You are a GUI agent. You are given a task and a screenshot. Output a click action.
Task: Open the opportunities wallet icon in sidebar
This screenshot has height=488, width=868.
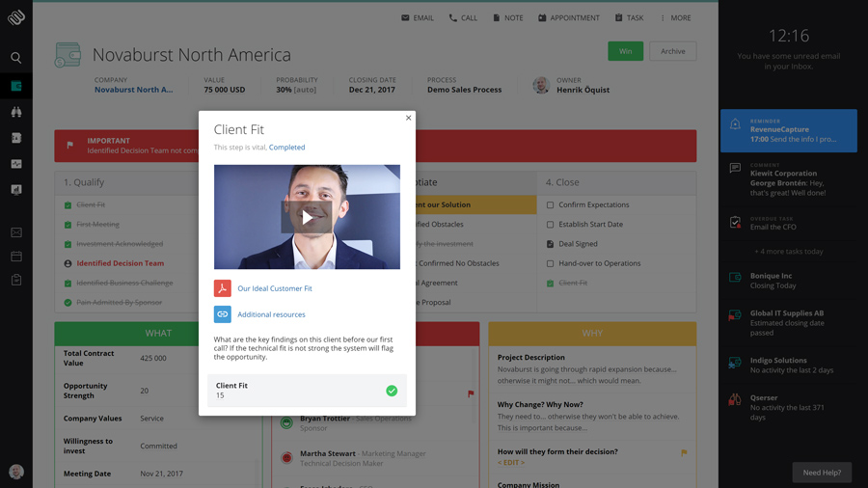[x=16, y=86]
